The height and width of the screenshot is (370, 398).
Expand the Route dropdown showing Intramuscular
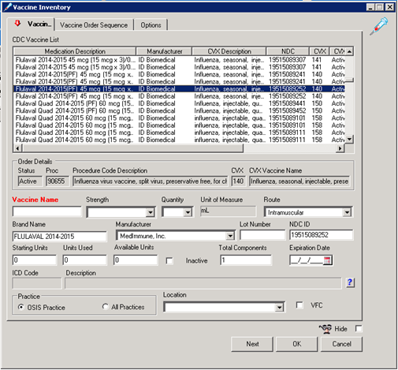(x=347, y=212)
